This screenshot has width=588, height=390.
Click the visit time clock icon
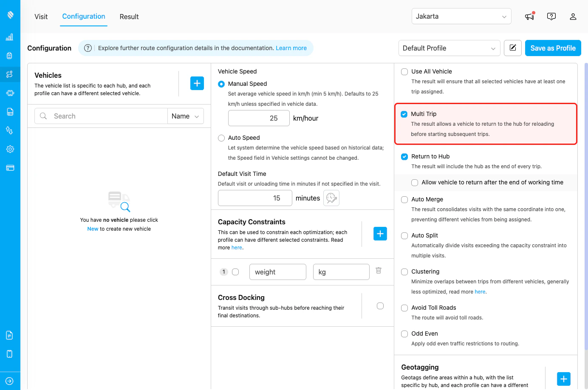pos(331,198)
